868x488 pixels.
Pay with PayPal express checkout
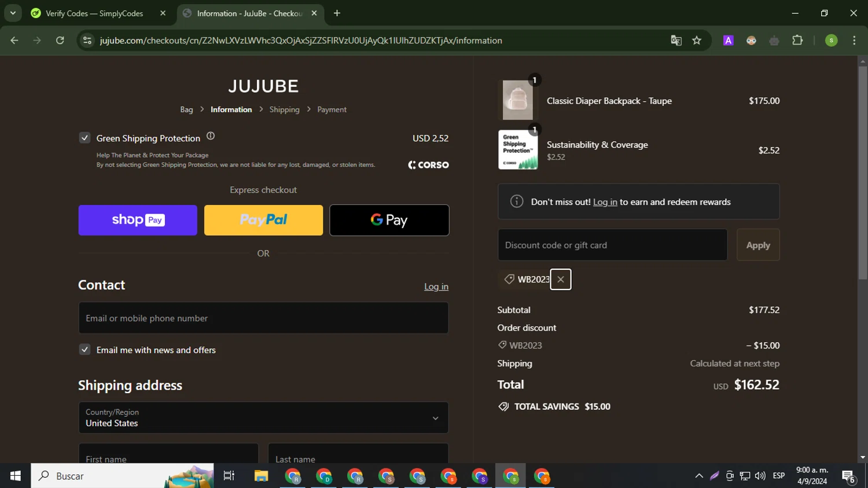click(x=263, y=220)
